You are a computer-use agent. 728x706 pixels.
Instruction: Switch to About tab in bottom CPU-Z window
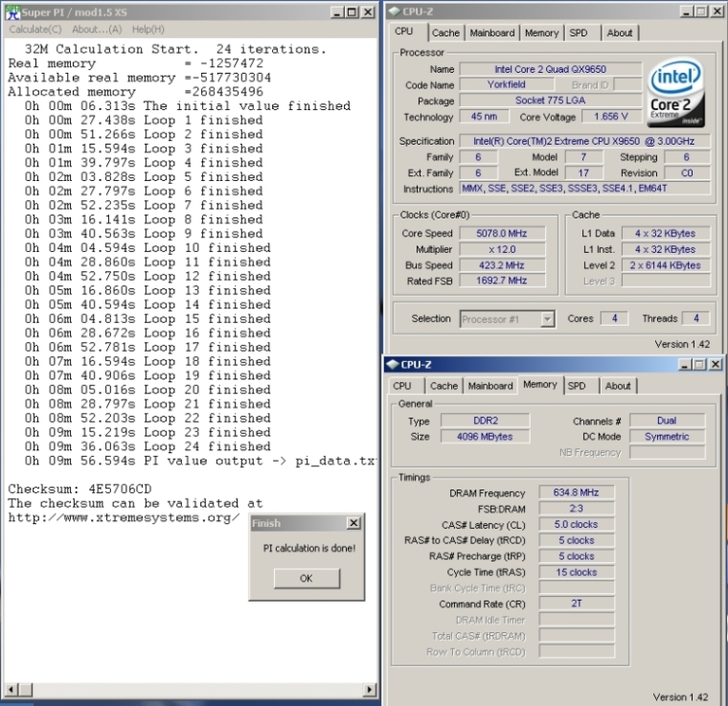[x=618, y=386]
